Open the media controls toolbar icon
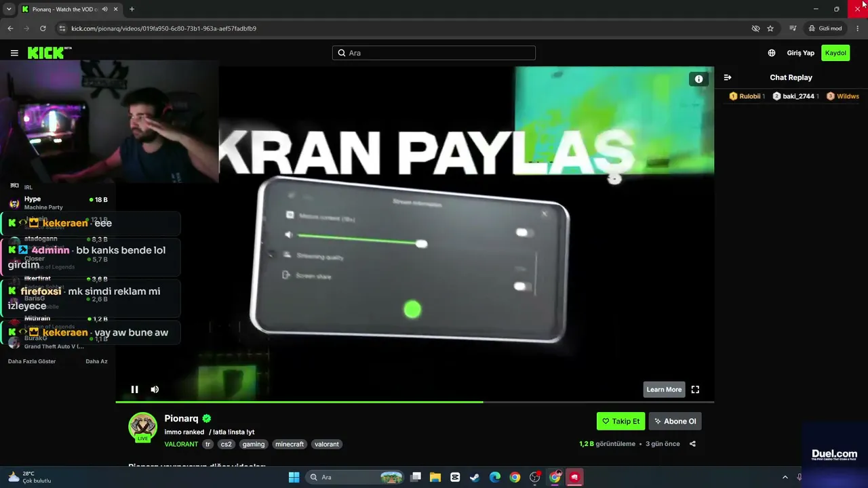Image resolution: width=868 pixels, height=488 pixels. [x=793, y=28]
